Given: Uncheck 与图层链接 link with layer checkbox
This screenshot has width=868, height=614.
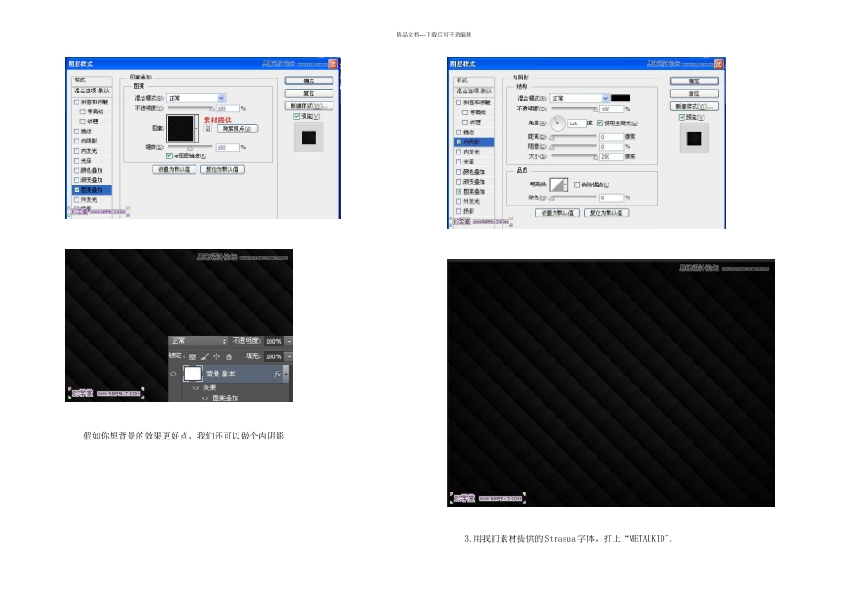Looking at the screenshot, I should (169, 155).
